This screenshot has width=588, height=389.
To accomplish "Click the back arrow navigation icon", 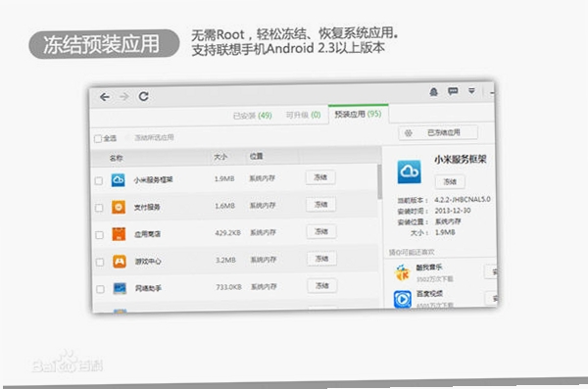I will coord(105,97).
